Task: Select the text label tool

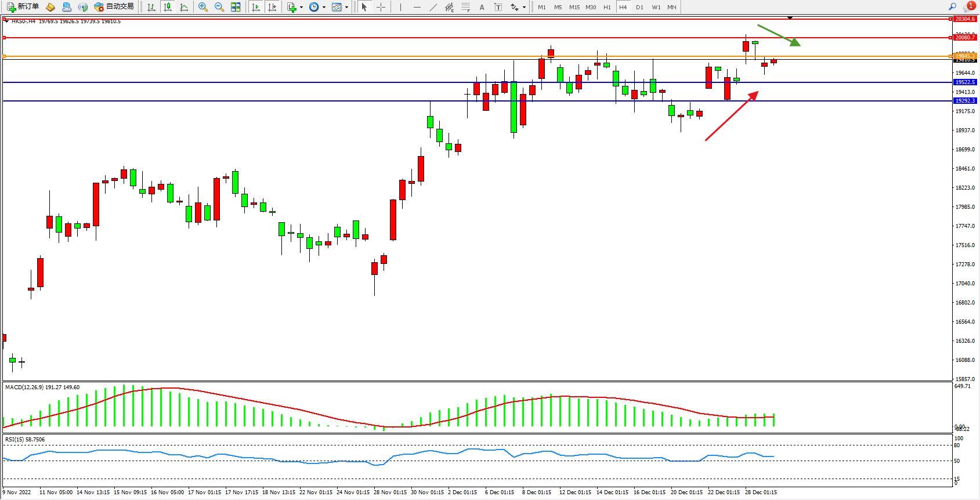Action: click(498, 7)
